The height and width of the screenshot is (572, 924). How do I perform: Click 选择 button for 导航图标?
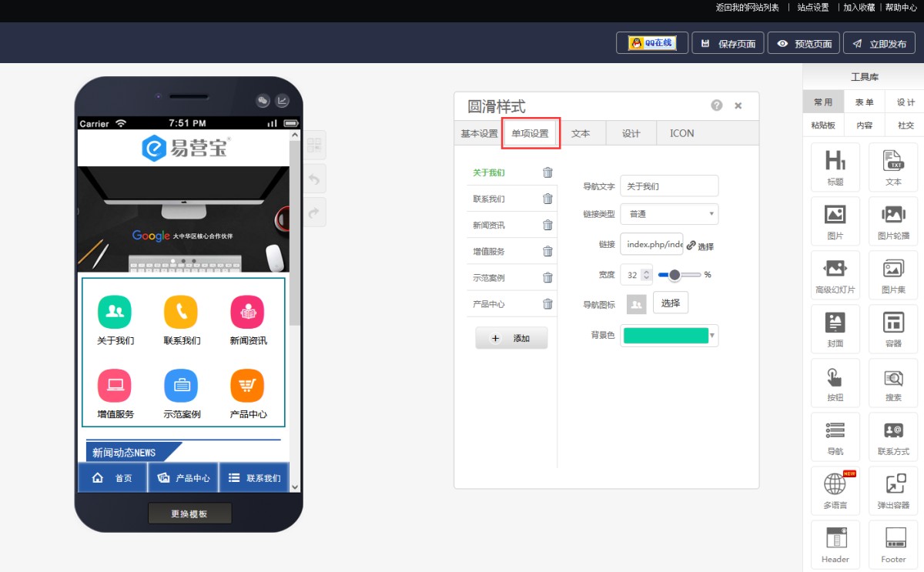pos(671,303)
